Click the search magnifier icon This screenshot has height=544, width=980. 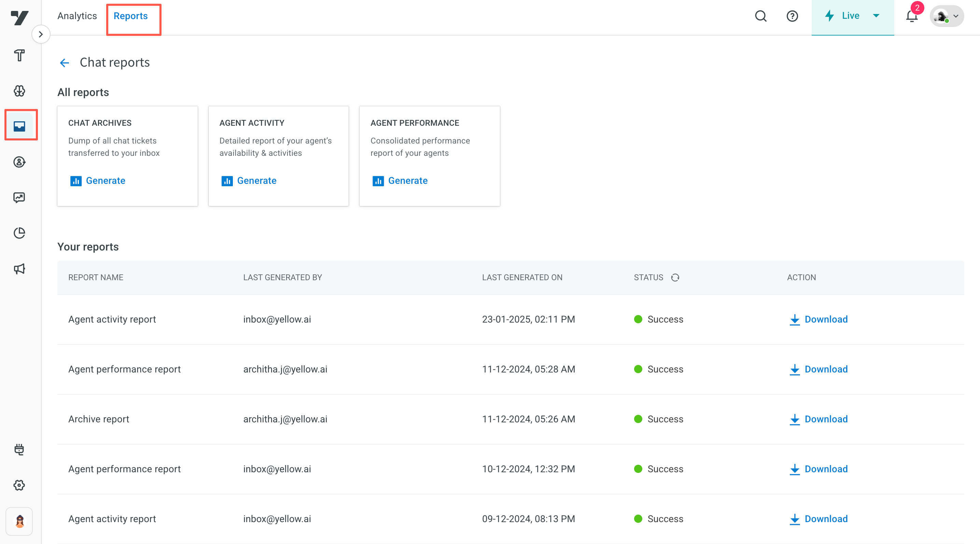coord(760,16)
